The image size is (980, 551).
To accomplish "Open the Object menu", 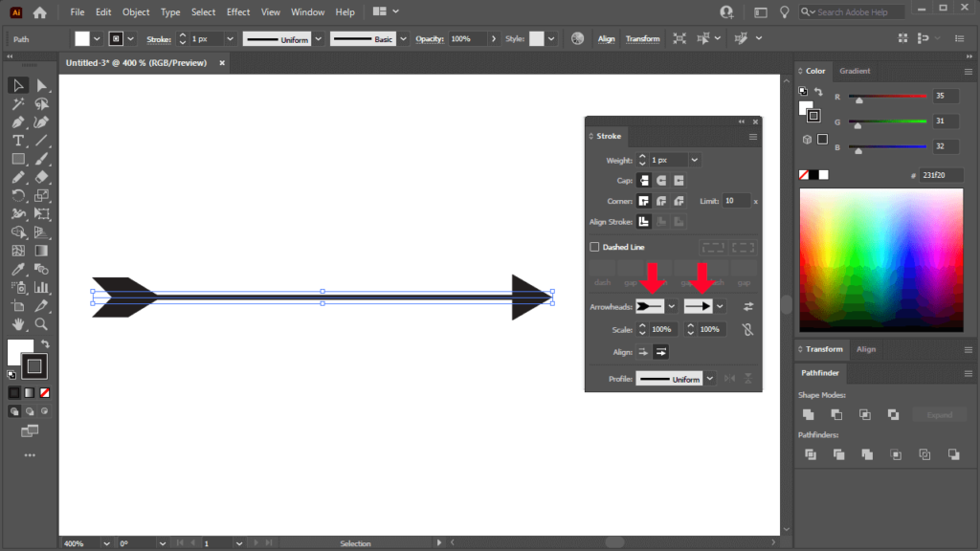I will pyautogui.click(x=135, y=11).
